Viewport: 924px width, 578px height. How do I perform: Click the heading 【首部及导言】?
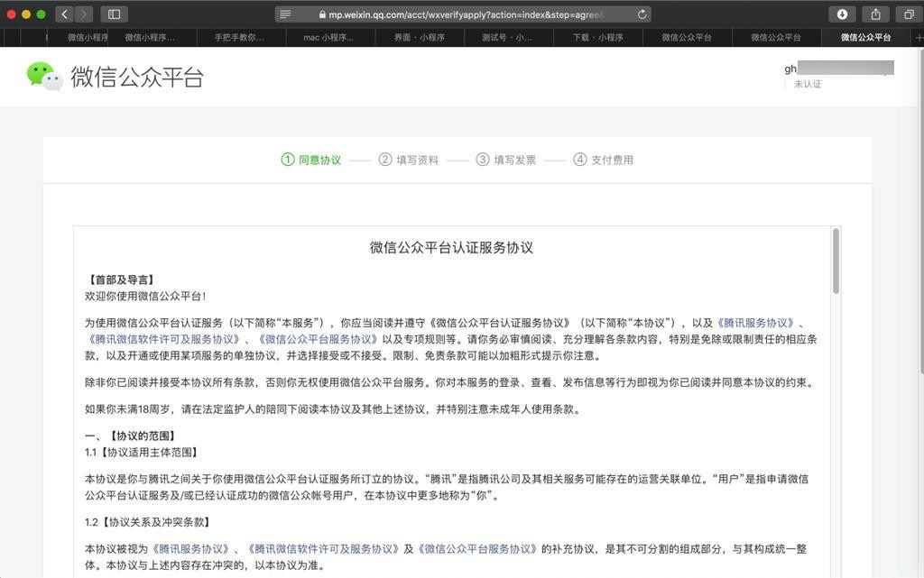(x=122, y=280)
